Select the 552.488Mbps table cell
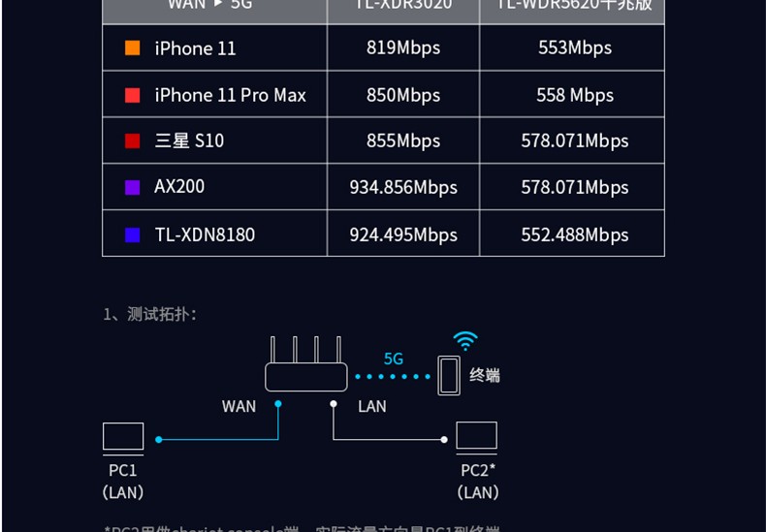The width and height of the screenshot is (766, 532). coord(572,235)
